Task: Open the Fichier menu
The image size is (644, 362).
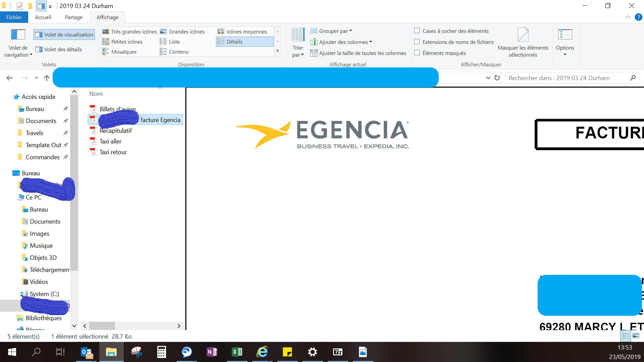Action: pos(14,17)
